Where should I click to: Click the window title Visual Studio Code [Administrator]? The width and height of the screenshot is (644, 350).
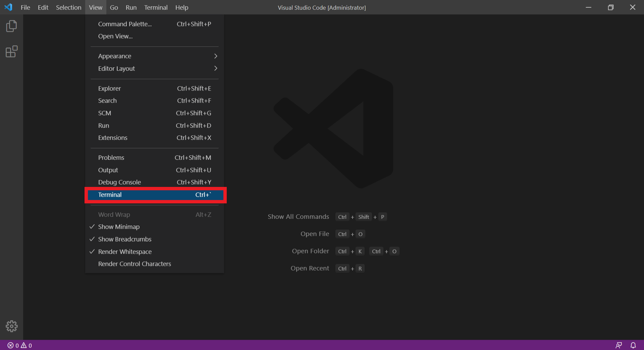click(322, 8)
